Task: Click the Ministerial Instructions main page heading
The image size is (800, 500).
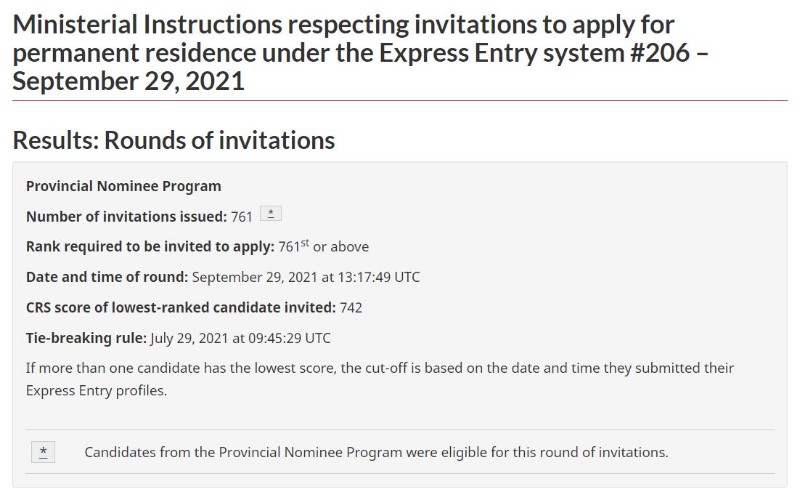Action: coord(360,53)
